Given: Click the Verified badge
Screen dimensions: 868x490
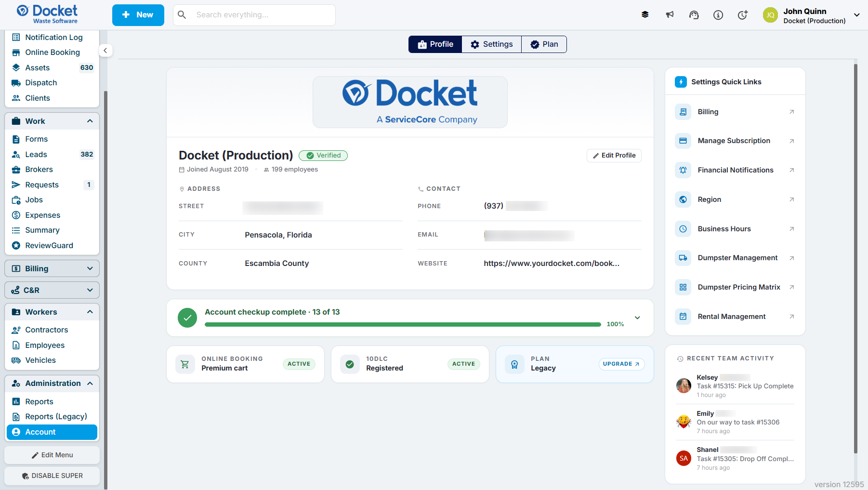Looking at the screenshot, I should tap(323, 156).
